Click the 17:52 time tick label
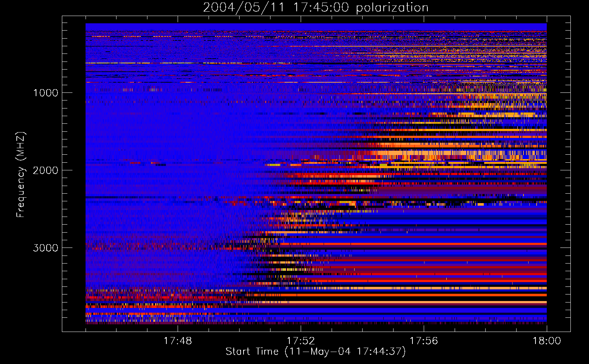Image resolution: width=589 pixels, height=364 pixels. 301,341
